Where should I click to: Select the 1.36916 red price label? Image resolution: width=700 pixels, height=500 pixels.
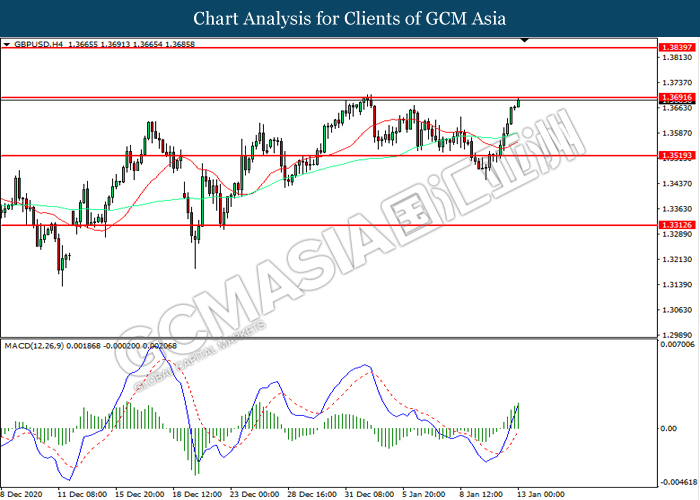click(677, 97)
